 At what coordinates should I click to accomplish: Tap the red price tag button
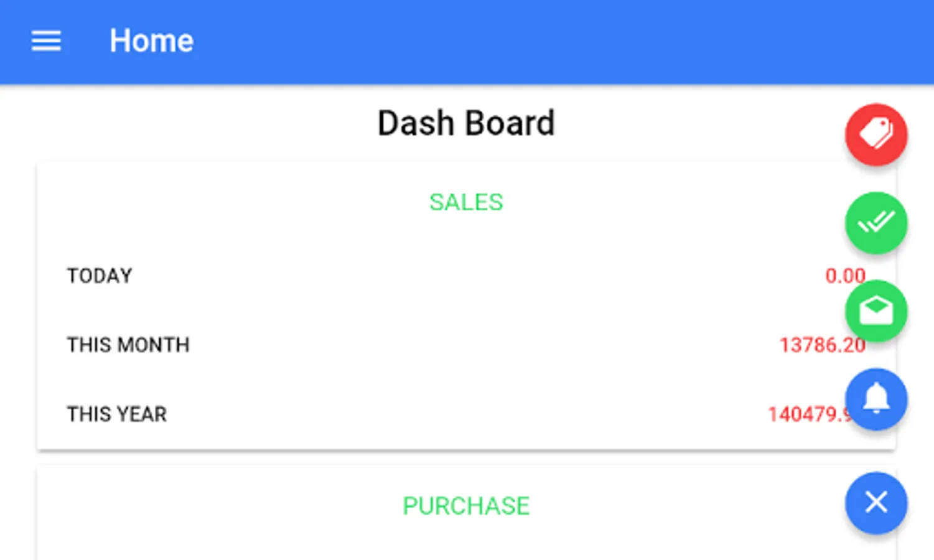click(876, 134)
